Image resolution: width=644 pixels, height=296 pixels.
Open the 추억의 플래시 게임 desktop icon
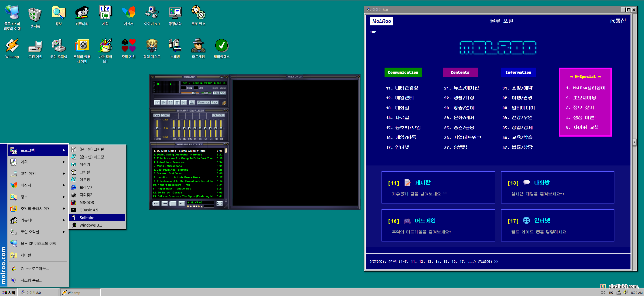pos(82,51)
